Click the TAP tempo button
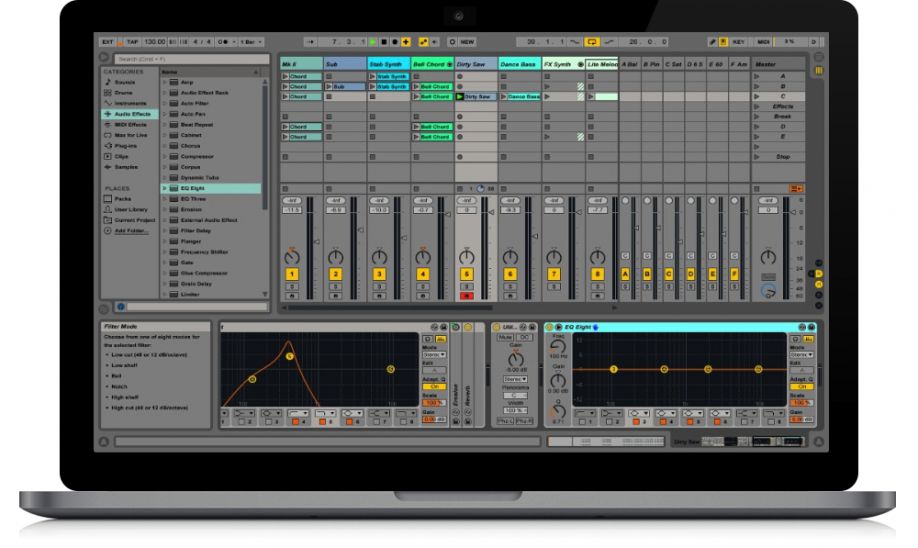The width and height of the screenshot is (918, 548). pyautogui.click(x=131, y=42)
